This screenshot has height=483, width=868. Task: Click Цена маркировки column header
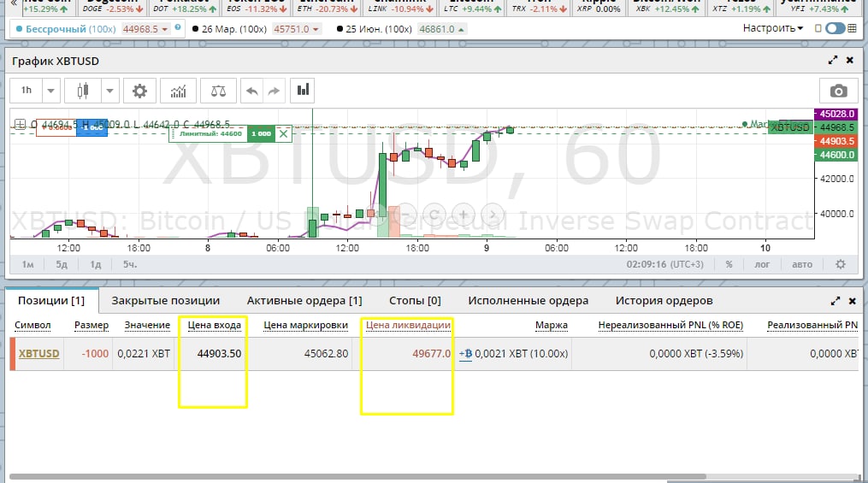pos(305,326)
